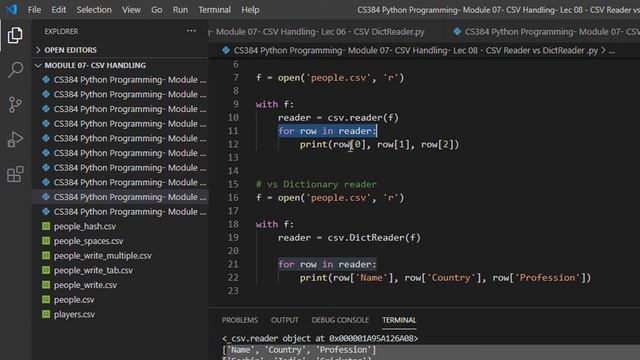Click the Python file icon in the breadcrumb

[226, 50]
